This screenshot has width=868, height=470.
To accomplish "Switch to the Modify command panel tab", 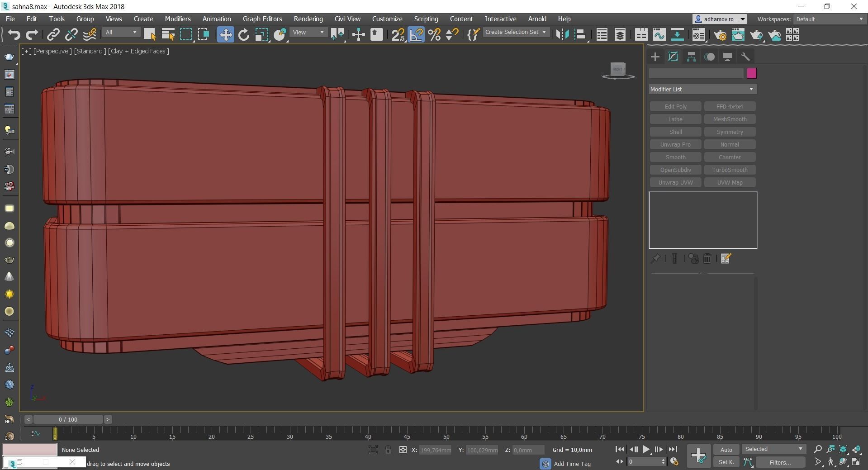I will click(673, 57).
